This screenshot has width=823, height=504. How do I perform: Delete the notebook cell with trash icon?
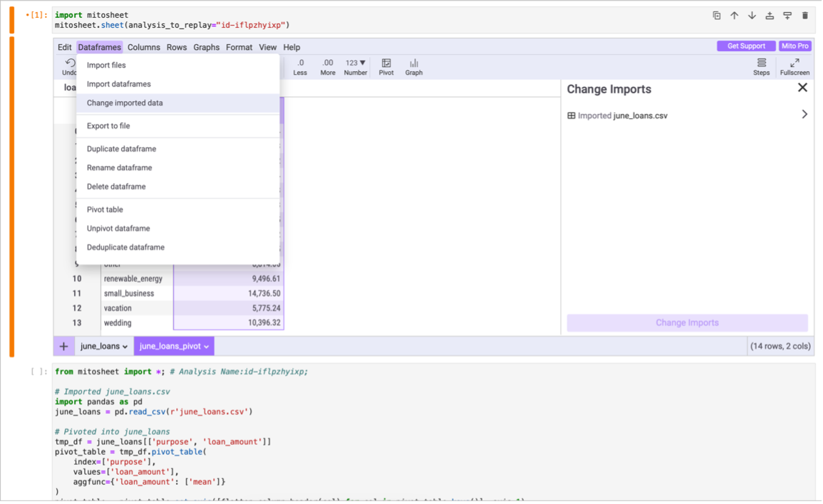pos(805,16)
